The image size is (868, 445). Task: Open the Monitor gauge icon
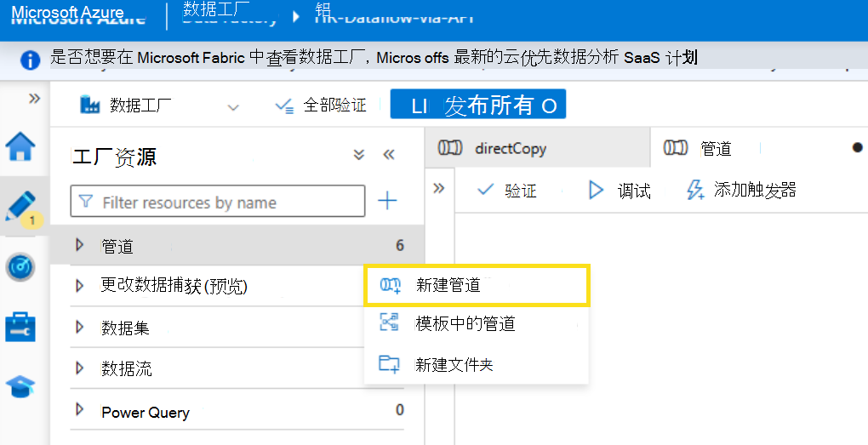click(20, 267)
